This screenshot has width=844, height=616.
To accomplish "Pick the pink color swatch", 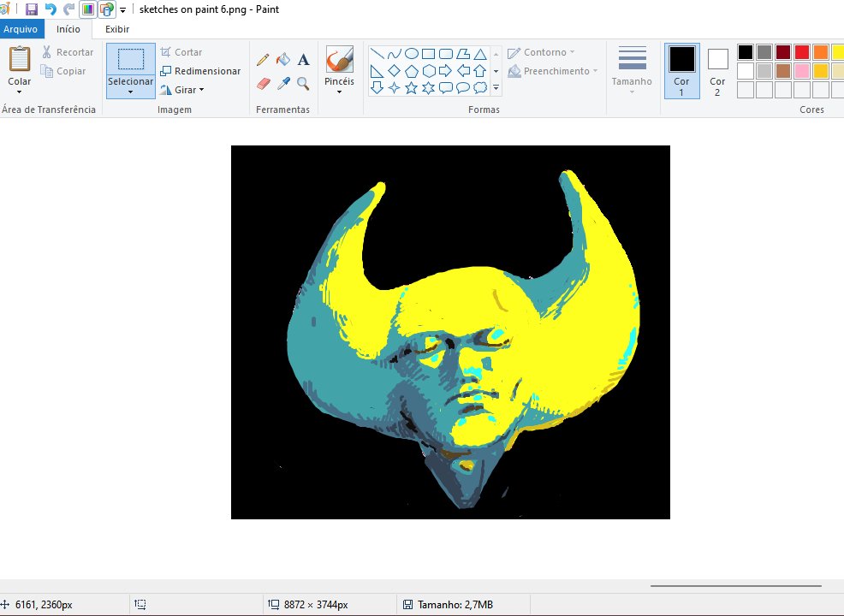I will [802, 71].
